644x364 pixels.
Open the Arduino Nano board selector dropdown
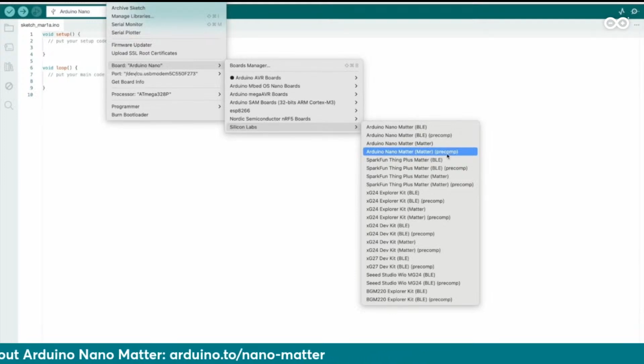coord(77,11)
